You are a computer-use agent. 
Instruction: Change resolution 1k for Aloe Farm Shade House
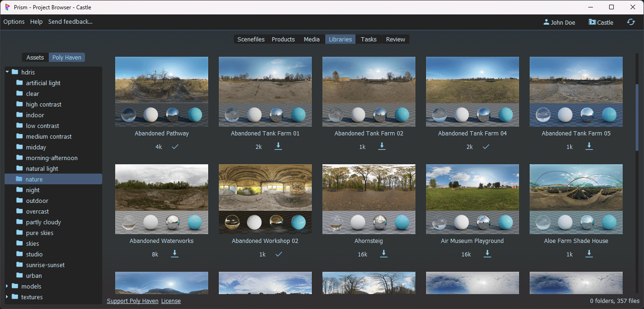[x=569, y=255]
